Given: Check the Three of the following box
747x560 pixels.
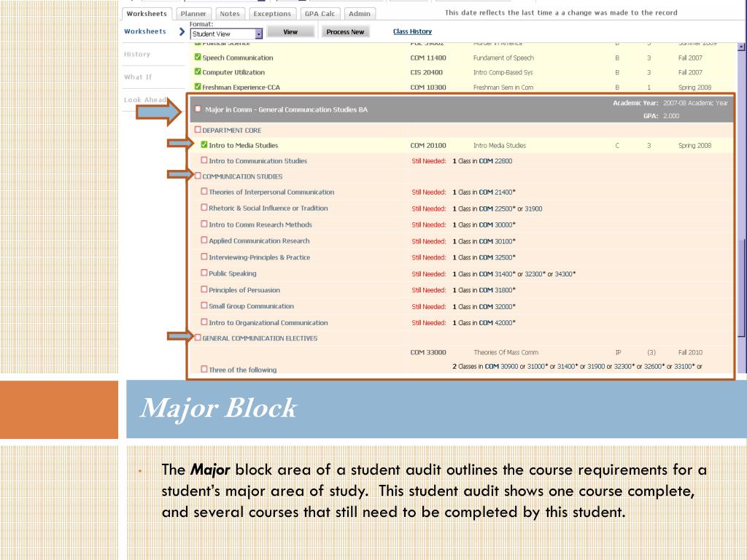Looking at the screenshot, I should click(204, 369).
